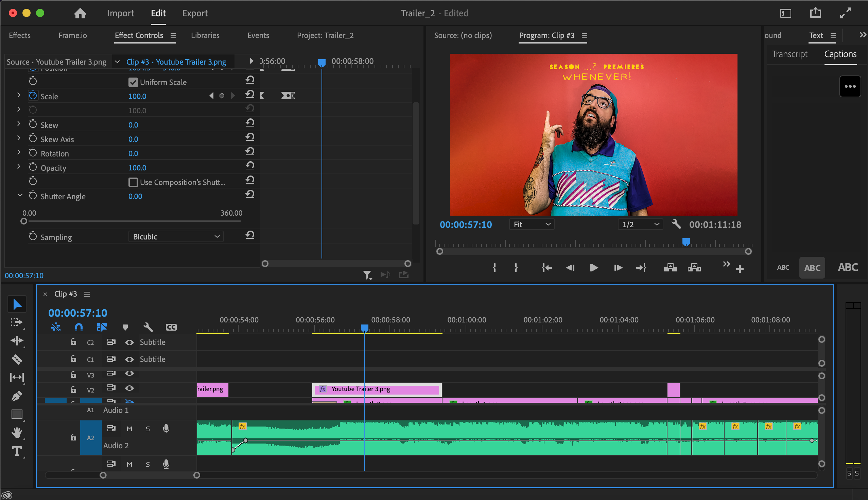Select the Hand tool
This screenshot has width=868, height=500.
16,432
